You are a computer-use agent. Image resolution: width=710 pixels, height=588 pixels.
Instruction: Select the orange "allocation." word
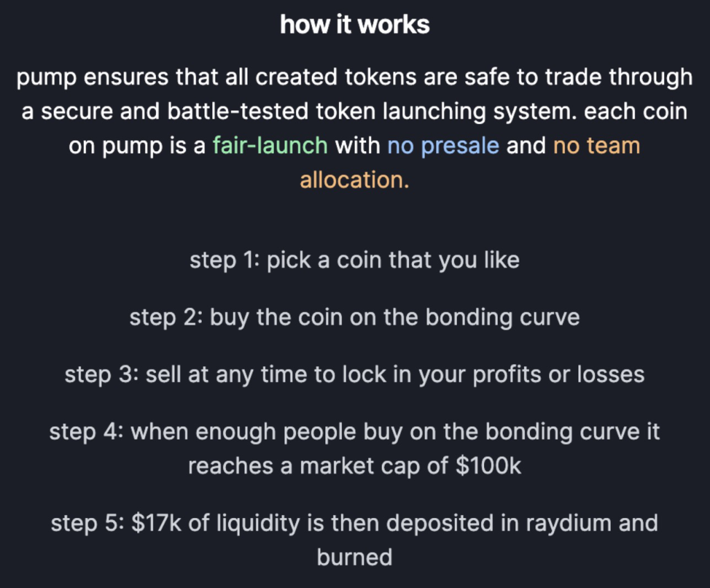354,180
